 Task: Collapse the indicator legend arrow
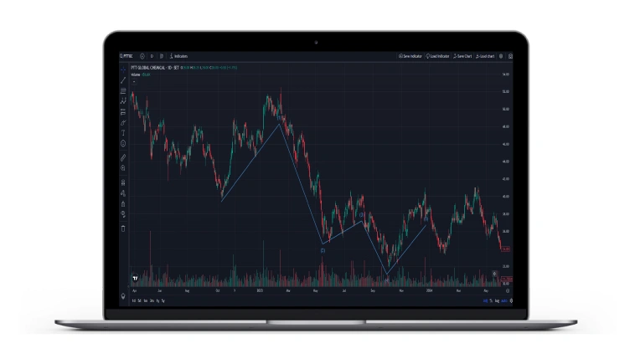[x=133, y=82]
